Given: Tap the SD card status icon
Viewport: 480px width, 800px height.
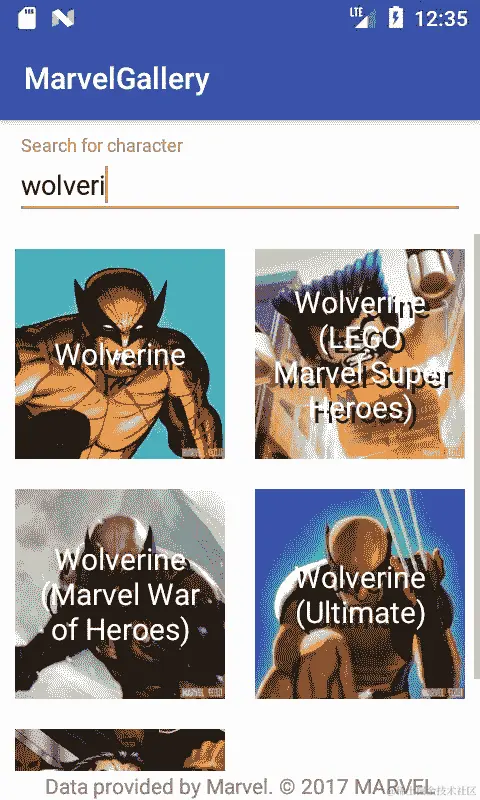Looking at the screenshot, I should [27, 18].
